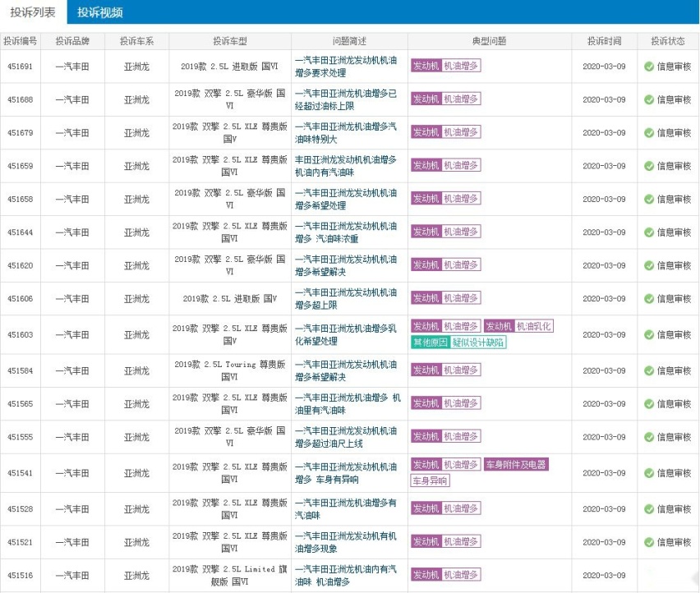Select complaint number 451584
This screenshot has width=700, height=593.
pyautogui.click(x=20, y=370)
